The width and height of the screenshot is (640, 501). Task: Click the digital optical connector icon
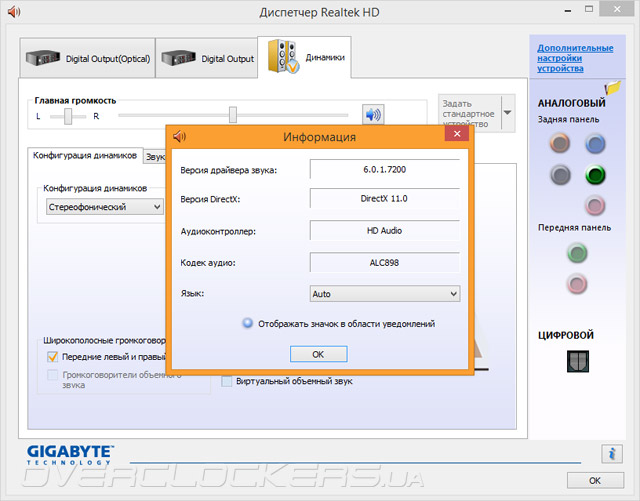[578, 361]
